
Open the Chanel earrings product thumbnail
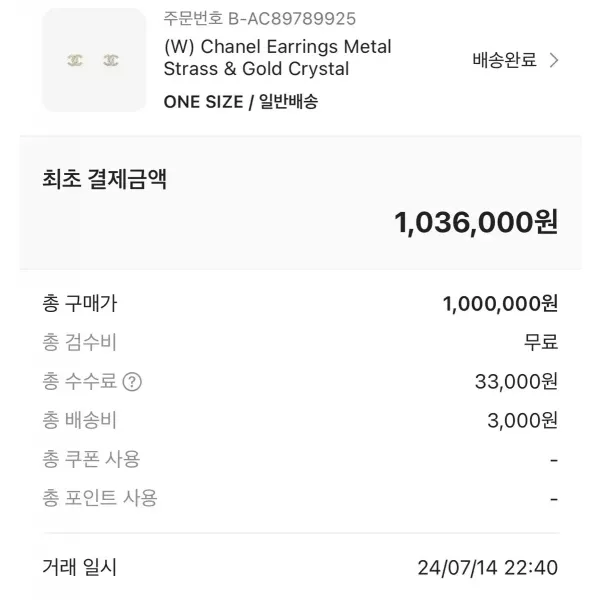pos(94,60)
